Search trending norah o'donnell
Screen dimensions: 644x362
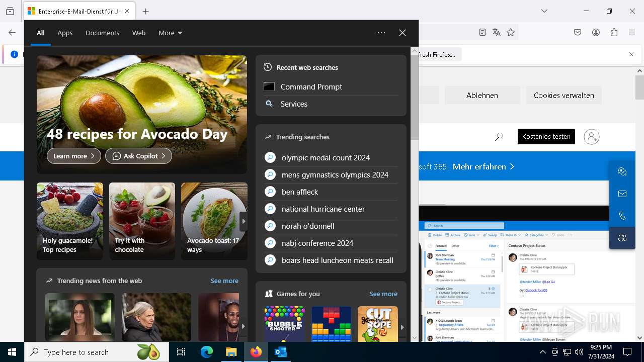pos(331,226)
